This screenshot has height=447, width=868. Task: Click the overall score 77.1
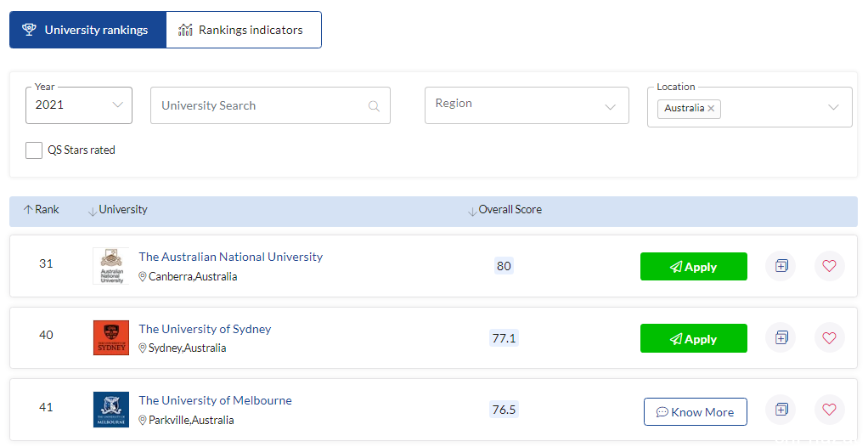[504, 338]
